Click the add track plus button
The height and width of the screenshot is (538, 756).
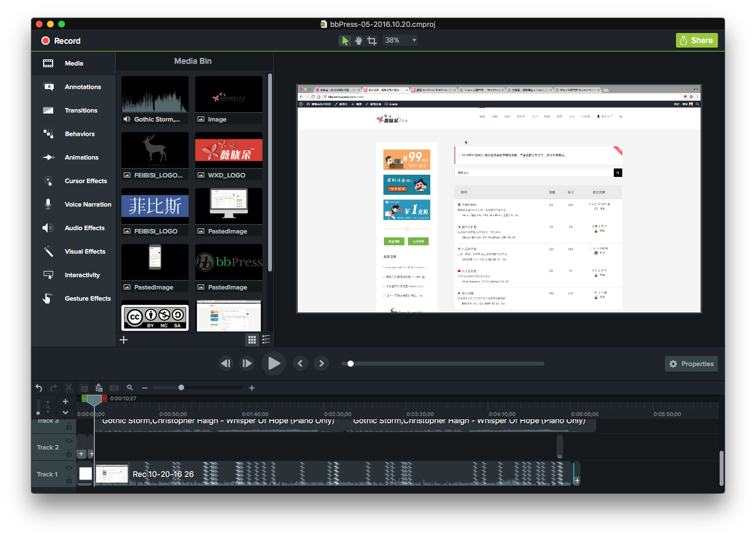coord(65,401)
